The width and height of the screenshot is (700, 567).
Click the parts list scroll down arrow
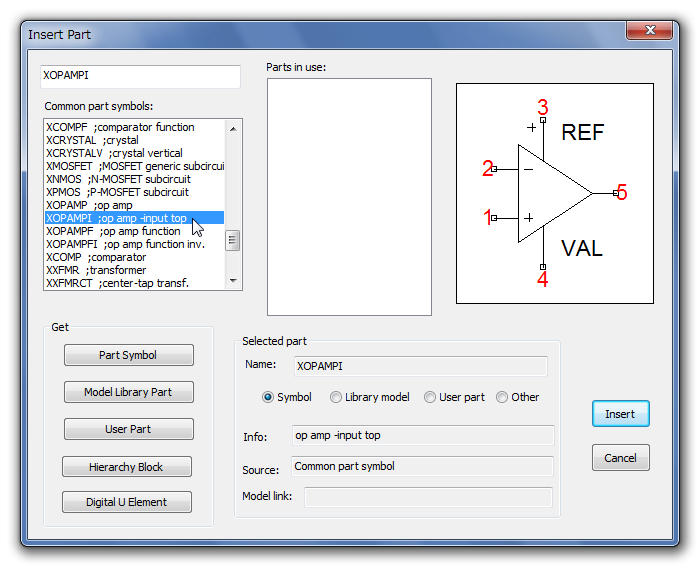click(x=233, y=281)
